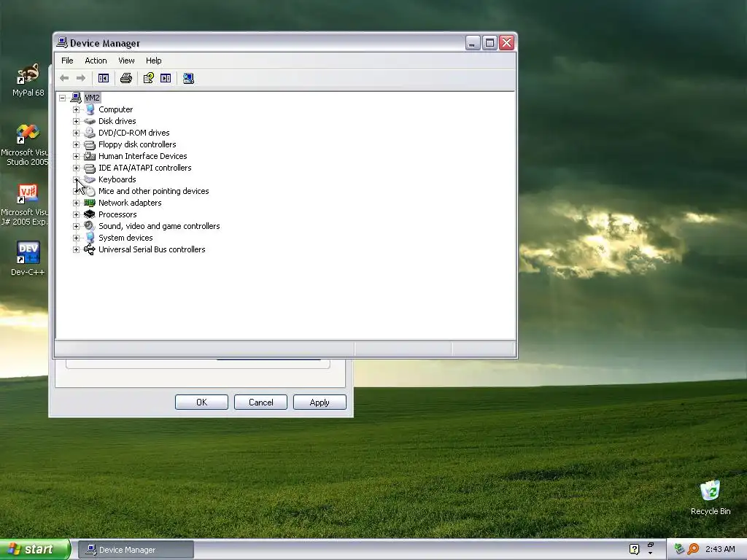The height and width of the screenshot is (560, 747).
Task: Select Mice and other pointing devices label
Action: point(153,191)
